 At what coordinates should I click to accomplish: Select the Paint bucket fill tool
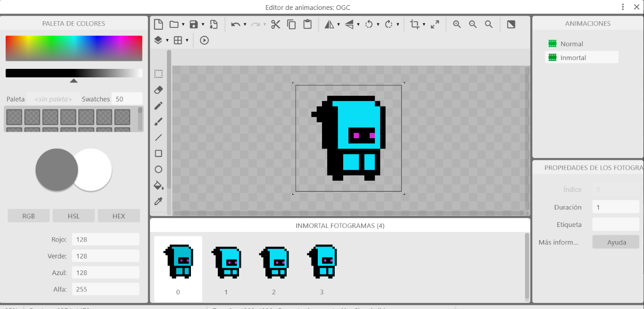coord(158,185)
